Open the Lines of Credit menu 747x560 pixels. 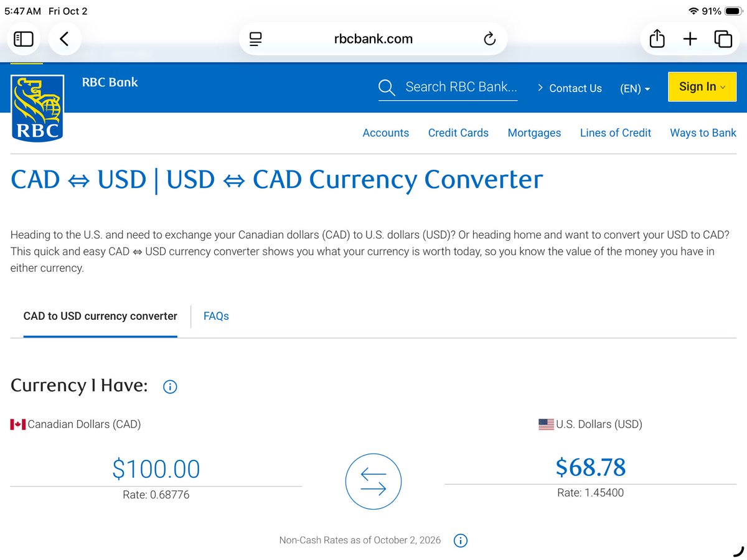click(x=616, y=133)
